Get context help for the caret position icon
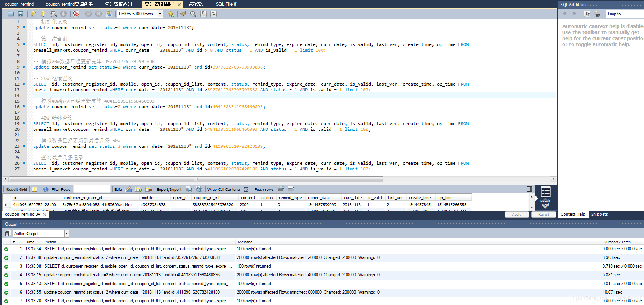Viewport: 644px width, 305px height. pyautogui.click(x=587, y=14)
